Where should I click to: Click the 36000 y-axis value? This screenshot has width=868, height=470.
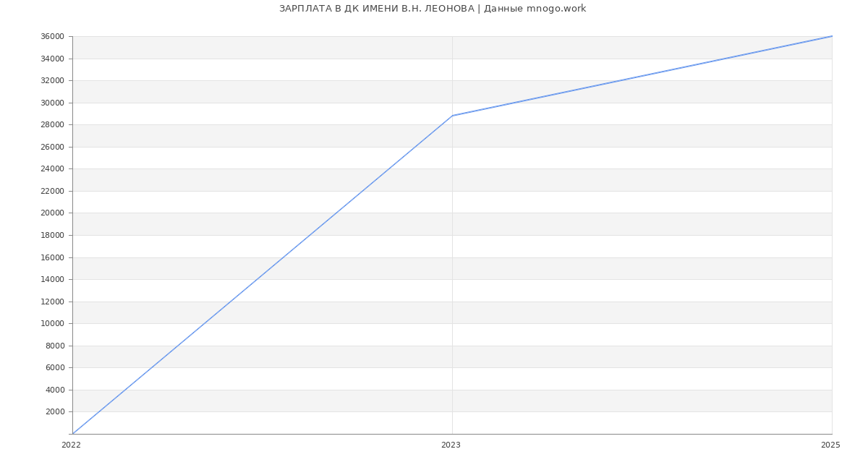tap(53, 37)
